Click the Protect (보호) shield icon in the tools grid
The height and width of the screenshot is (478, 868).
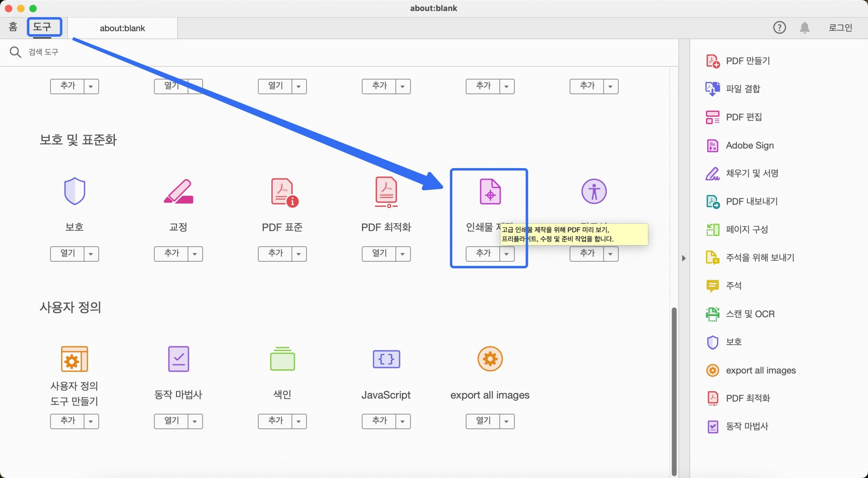click(x=75, y=191)
